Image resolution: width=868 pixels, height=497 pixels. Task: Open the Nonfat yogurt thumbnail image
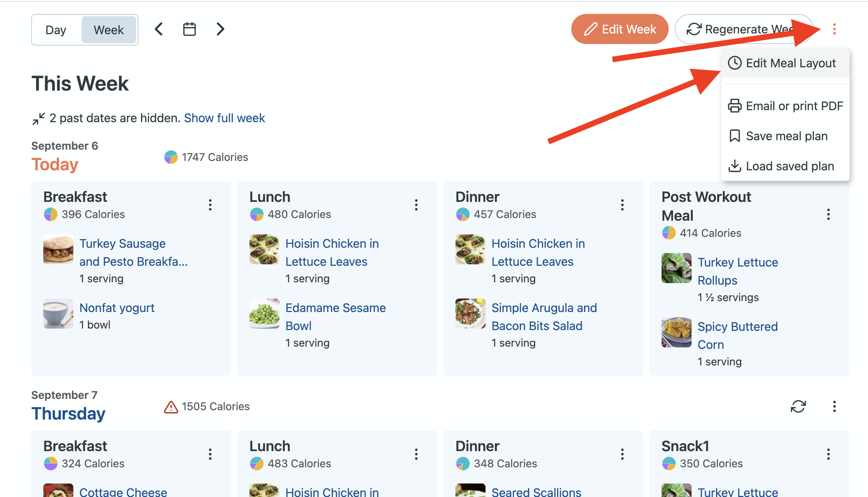pyautogui.click(x=58, y=314)
